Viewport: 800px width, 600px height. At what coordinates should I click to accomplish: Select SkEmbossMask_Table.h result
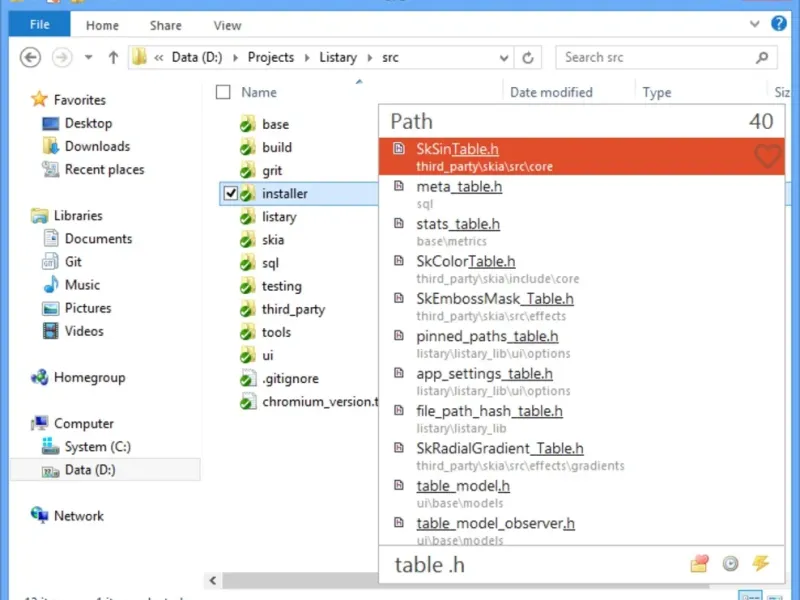click(582, 306)
